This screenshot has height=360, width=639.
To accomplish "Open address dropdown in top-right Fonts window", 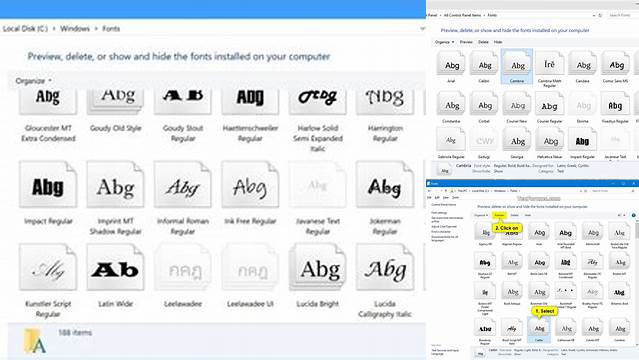I will tap(594, 15).
